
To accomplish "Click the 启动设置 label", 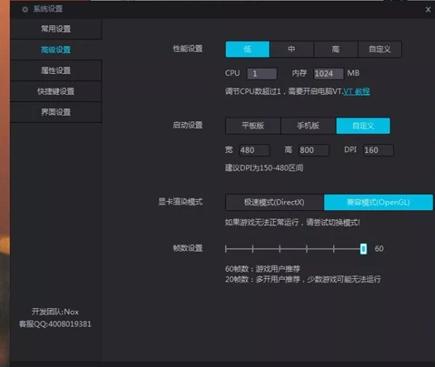I will pyautogui.click(x=188, y=125).
